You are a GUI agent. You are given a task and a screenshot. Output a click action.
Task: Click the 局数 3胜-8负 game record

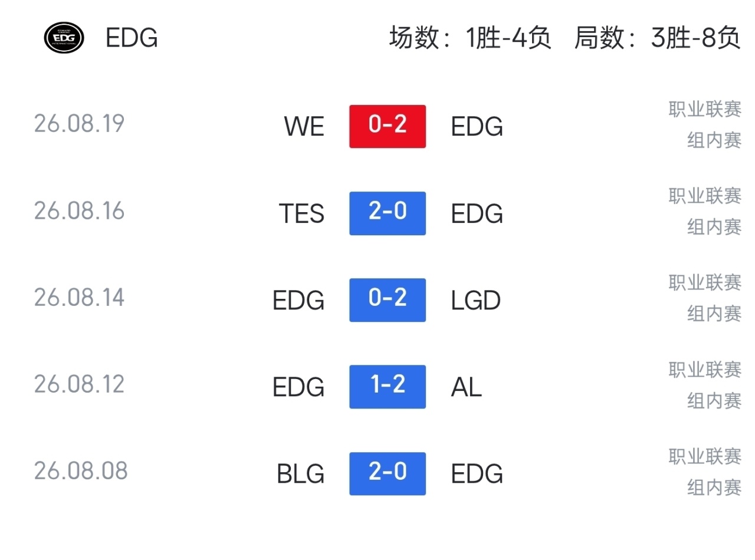[658, 38]
